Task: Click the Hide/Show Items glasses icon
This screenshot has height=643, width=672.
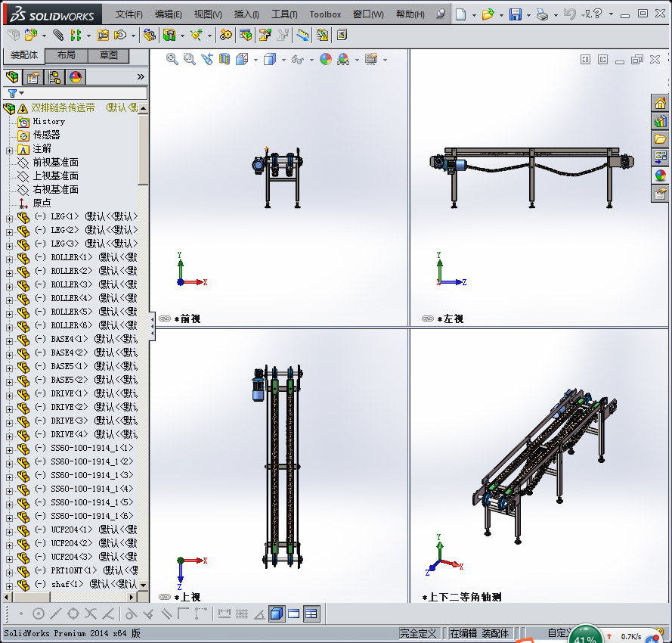Action: [296, 59]
